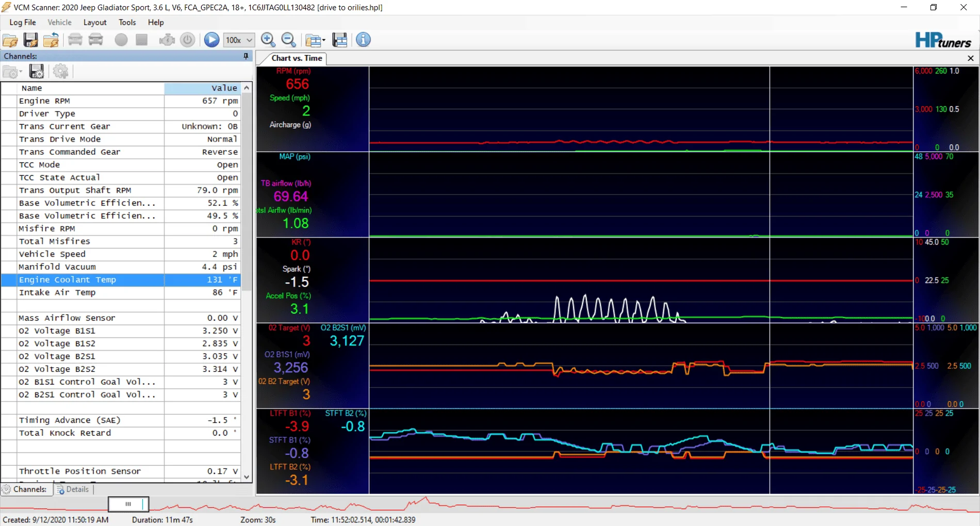Click the add channel gear icon
980x526 pixels.
[60, 72]
